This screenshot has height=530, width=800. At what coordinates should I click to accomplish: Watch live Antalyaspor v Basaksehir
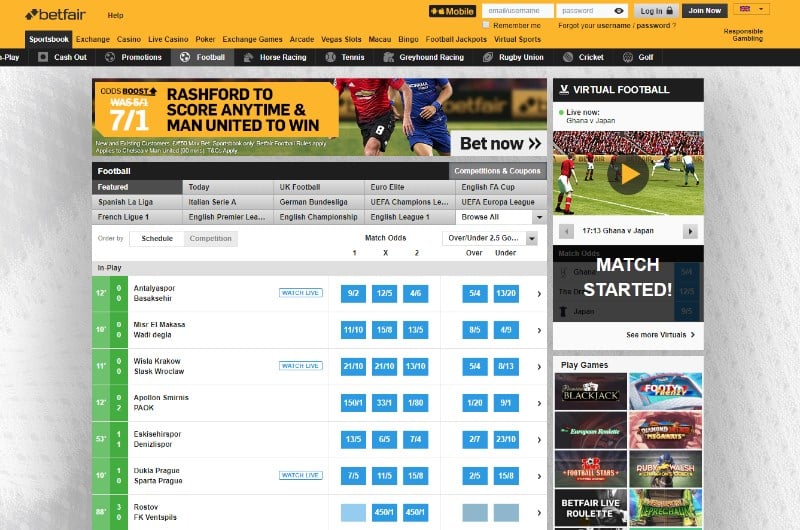[301, 293]
